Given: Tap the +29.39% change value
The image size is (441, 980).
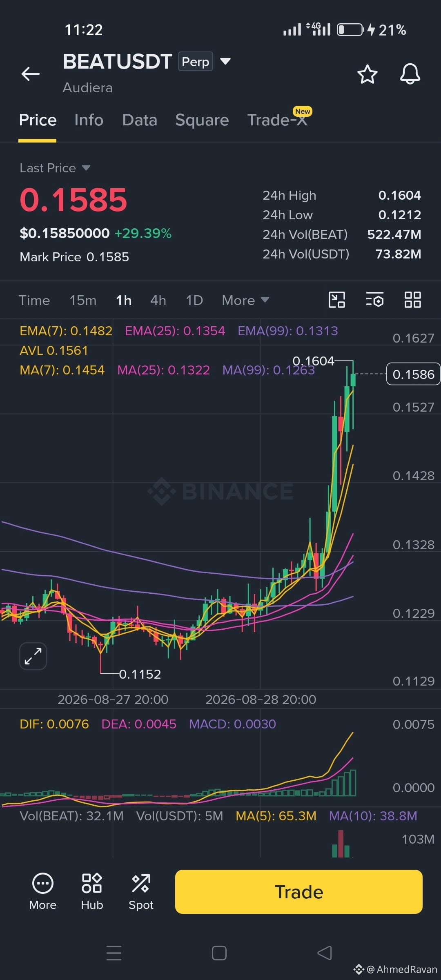Looking at the screenshot, I should pyautogui.click(x=143, y=233).
